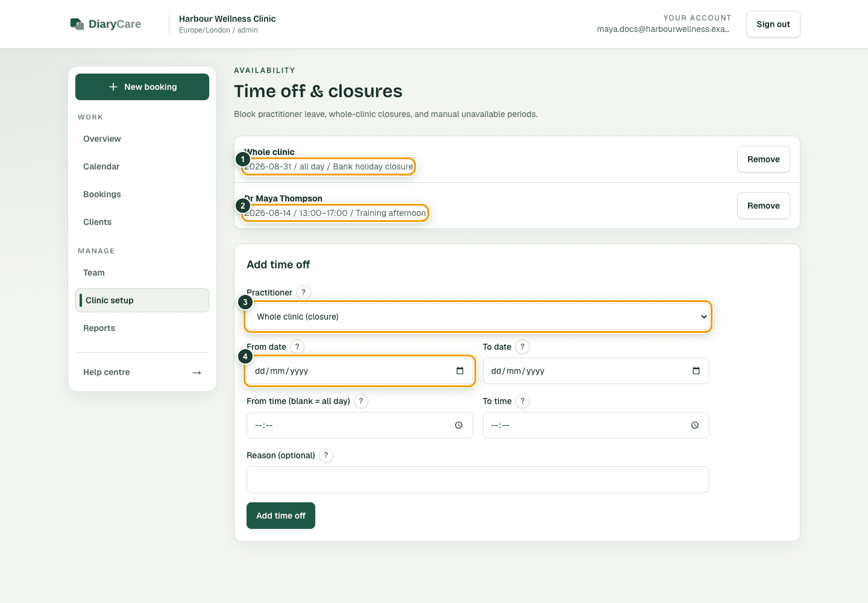Open Clients in the sidebar
The height and width of the screenshot is (603, 868).
tap(142, 222)
